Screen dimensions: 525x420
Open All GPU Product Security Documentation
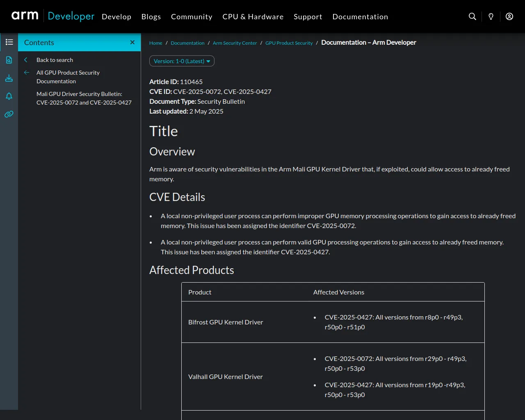(x=68, y=77)
